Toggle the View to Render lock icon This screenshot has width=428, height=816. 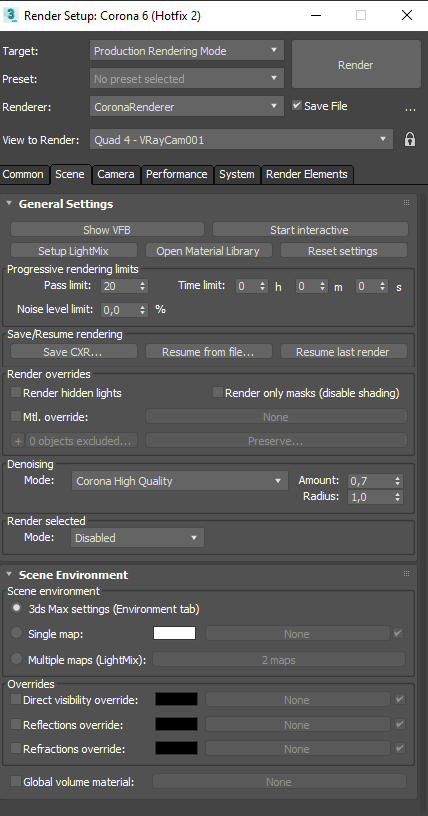(410, 139)
